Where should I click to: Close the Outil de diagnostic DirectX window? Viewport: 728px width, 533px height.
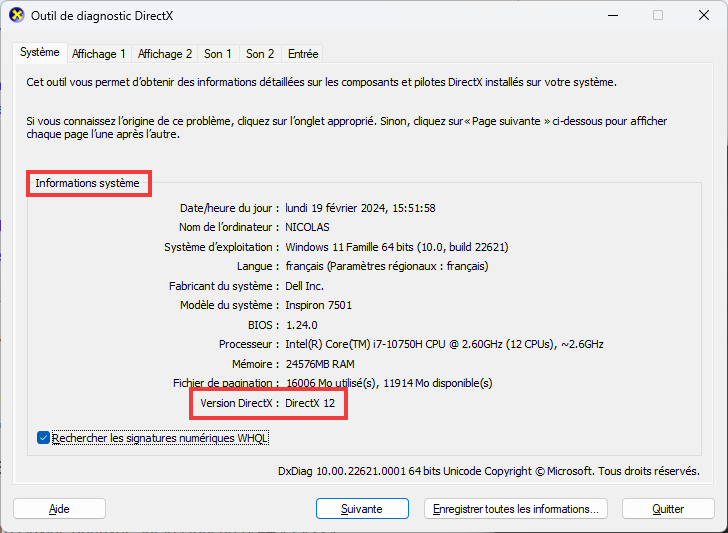tap(704, 15)
